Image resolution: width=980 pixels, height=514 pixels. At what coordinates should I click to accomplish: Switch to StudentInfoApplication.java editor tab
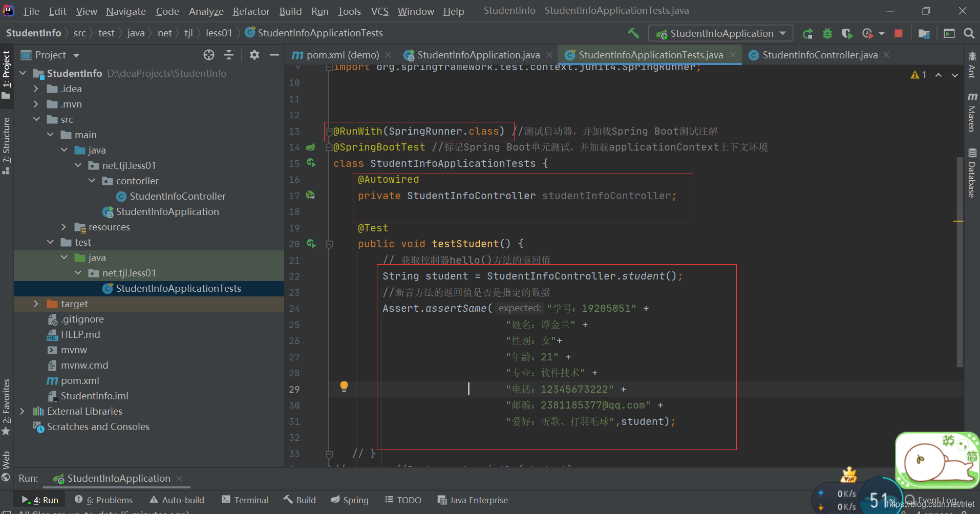[478, 55]
